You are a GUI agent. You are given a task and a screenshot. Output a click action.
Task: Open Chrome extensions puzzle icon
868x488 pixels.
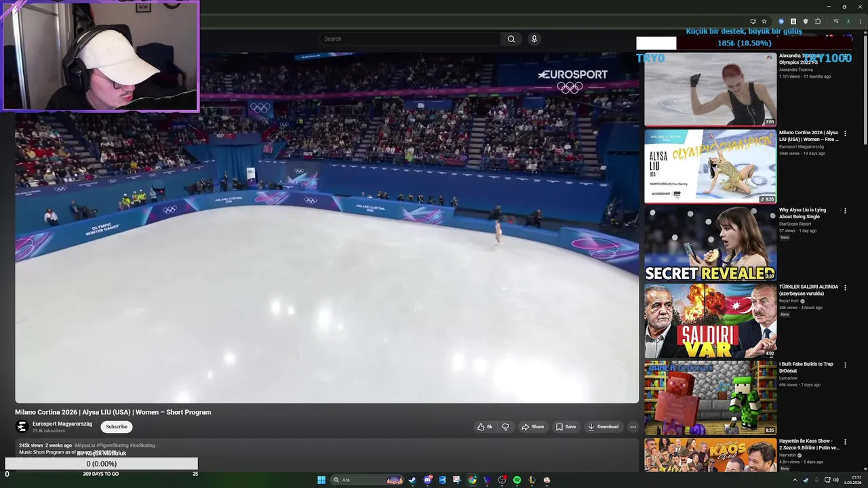click(818, 22)
